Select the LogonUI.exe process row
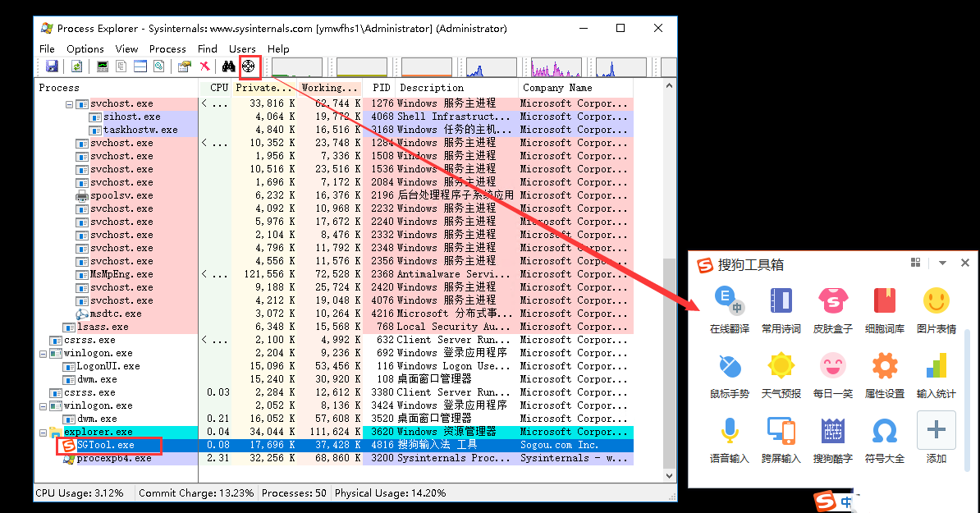Image resolution: width=980 pixels, height=513 pixels. click(334, 366)
